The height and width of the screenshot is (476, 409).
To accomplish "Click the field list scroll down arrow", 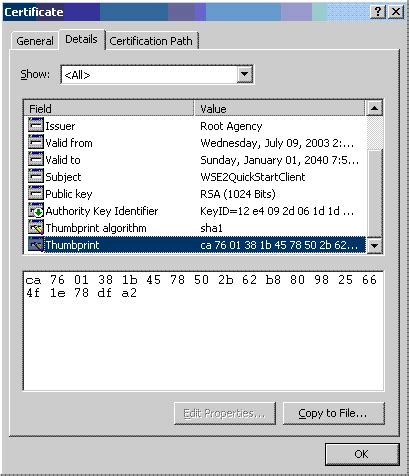I will coord(374,246).
